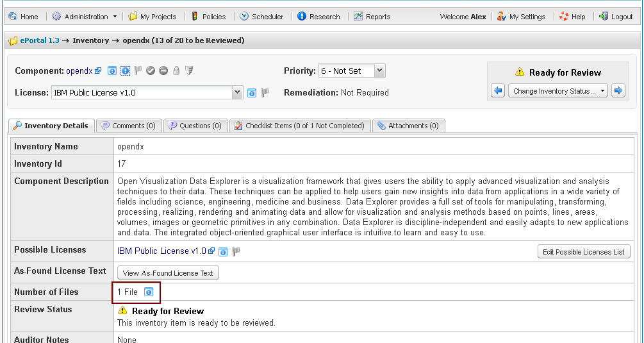Click View As-Found License Text button
This screenshot has height=343, width=644.
pyautogui.click(x=168, y=272)
